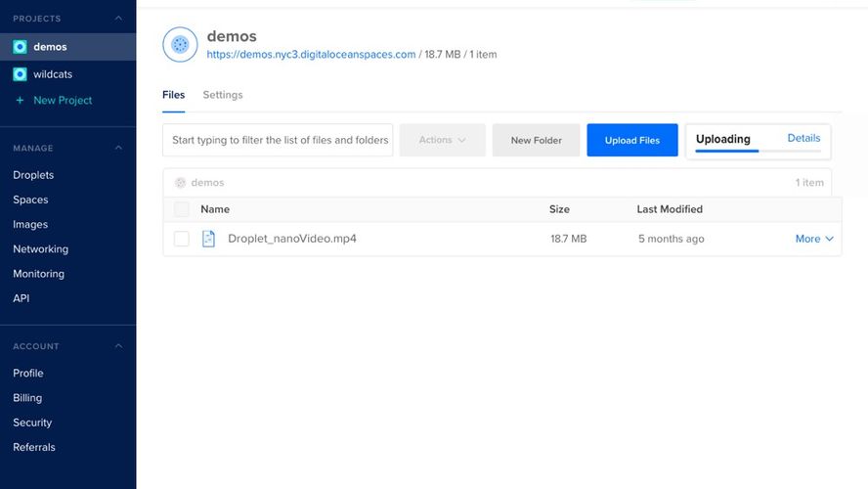The image size is (868, 489).
Task: Click the Last Modified column header
Action: pos(670,209)
